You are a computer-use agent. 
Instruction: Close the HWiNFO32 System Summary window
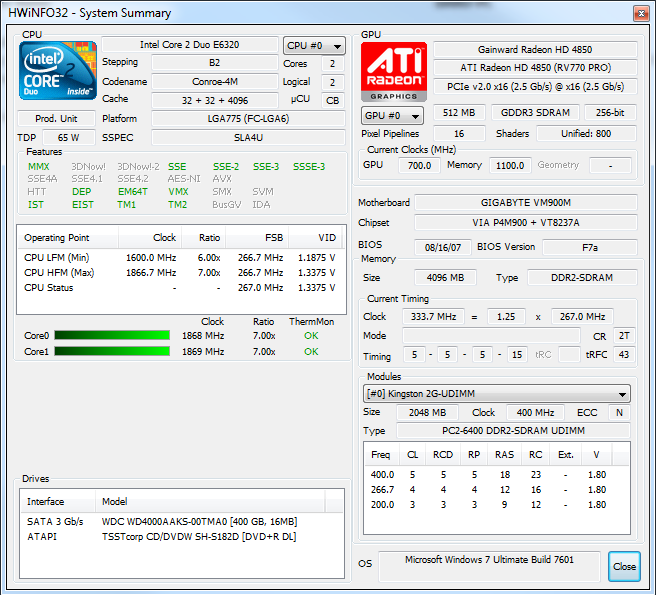(x=641, y=13)
